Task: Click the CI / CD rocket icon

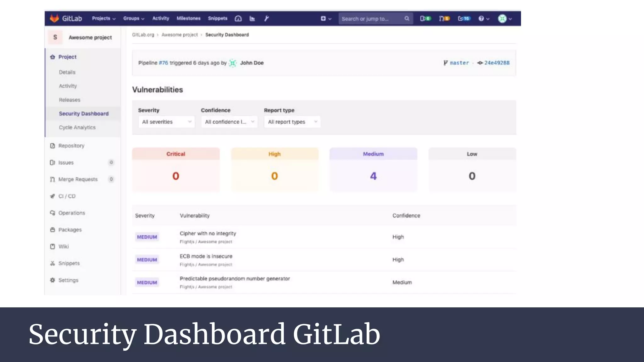Action: click(x=53, y=196)
